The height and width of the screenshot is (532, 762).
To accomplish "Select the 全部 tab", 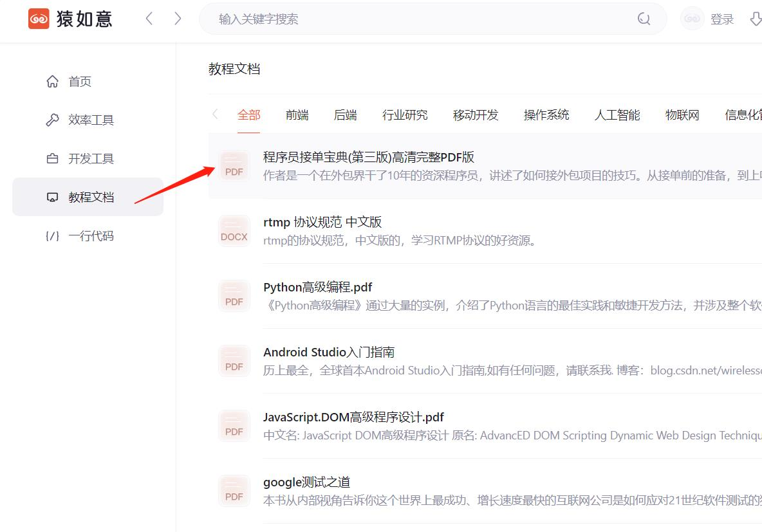I will click(x=249, y=115).
